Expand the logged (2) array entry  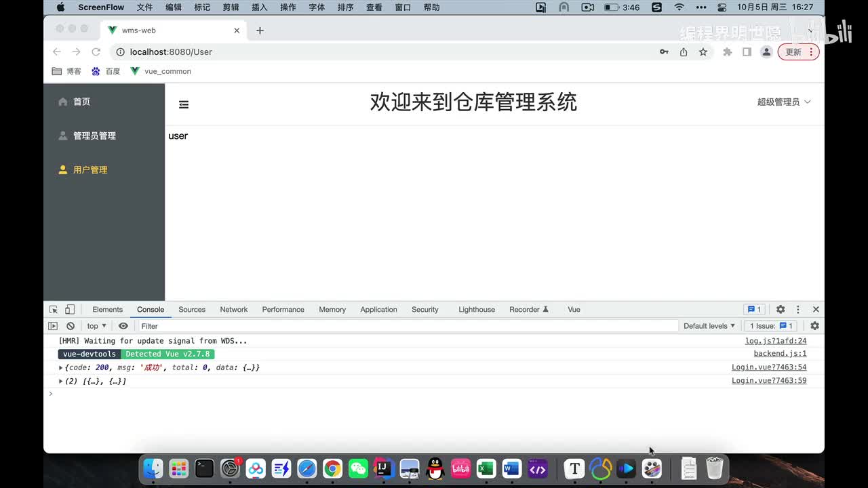click(61, 381)
